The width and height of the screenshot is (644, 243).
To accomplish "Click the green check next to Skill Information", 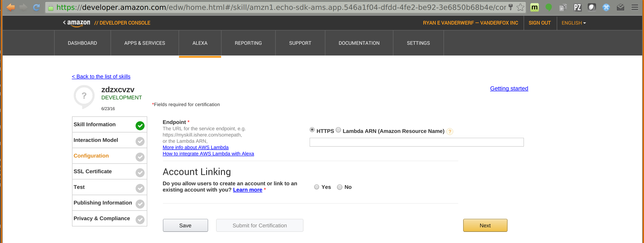I will pyautogui.click(x=140, y=126).
